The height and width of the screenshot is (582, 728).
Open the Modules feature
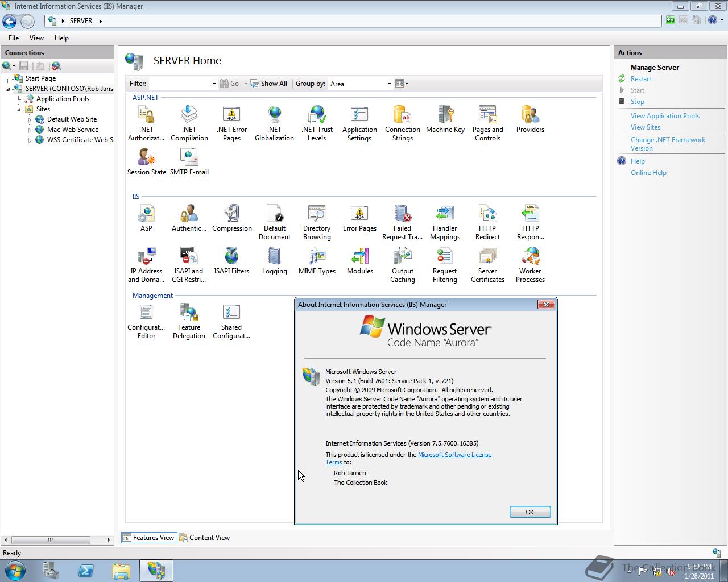pos(359,261)
